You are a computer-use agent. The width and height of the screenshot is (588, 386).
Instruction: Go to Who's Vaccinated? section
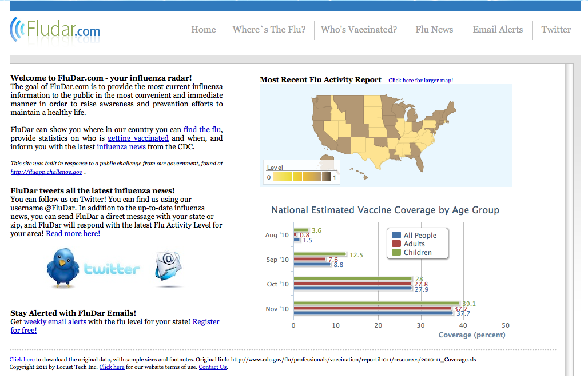click(x=359, y=30)
